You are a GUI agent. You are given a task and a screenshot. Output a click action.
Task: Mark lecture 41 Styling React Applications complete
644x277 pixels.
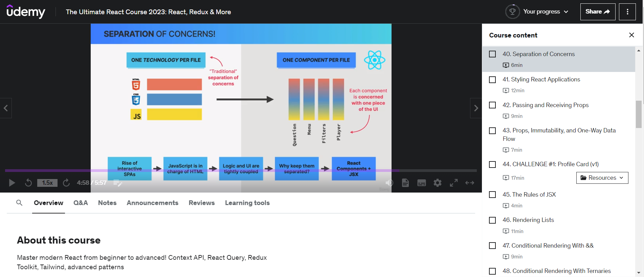pos(492,80)
